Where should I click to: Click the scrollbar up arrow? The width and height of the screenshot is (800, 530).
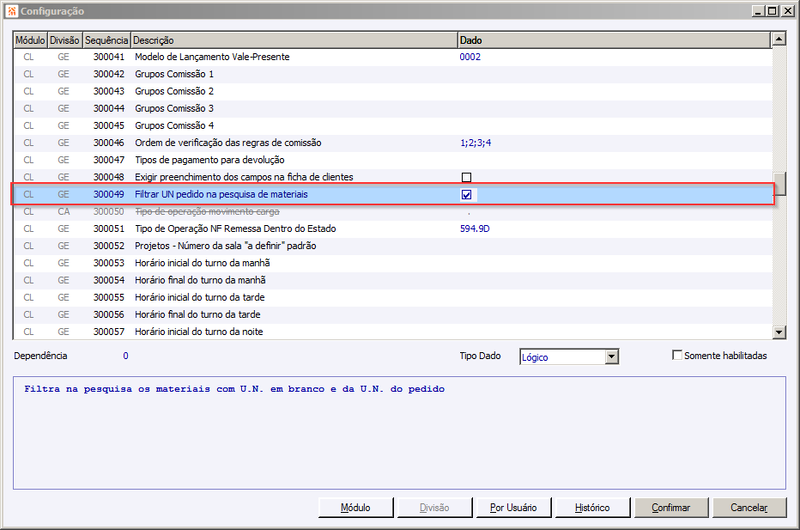click(779, 39)
